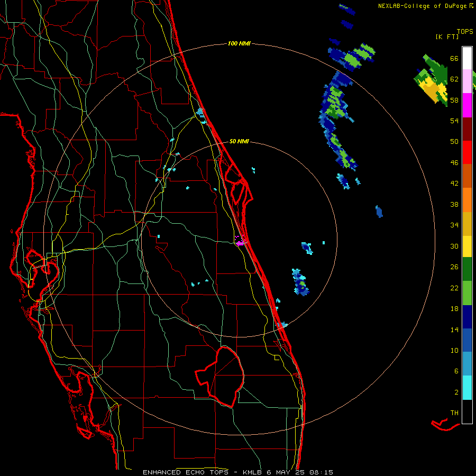Click the legend value 14

point(454,329)
